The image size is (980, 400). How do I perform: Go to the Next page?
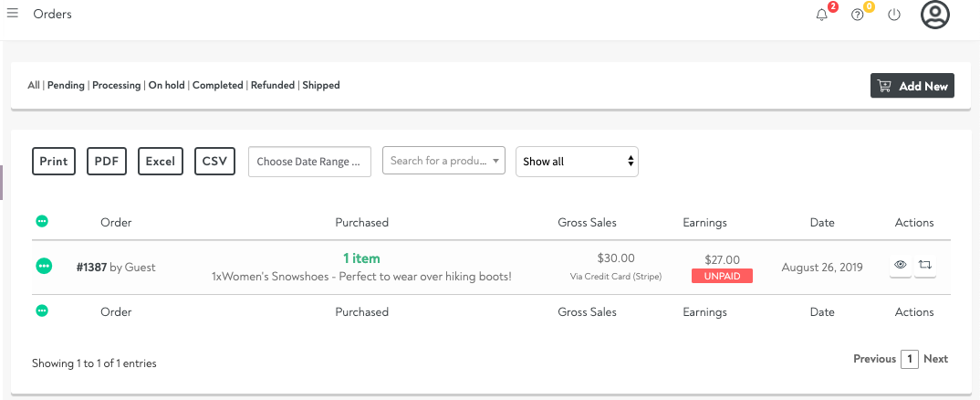(935, 359)
